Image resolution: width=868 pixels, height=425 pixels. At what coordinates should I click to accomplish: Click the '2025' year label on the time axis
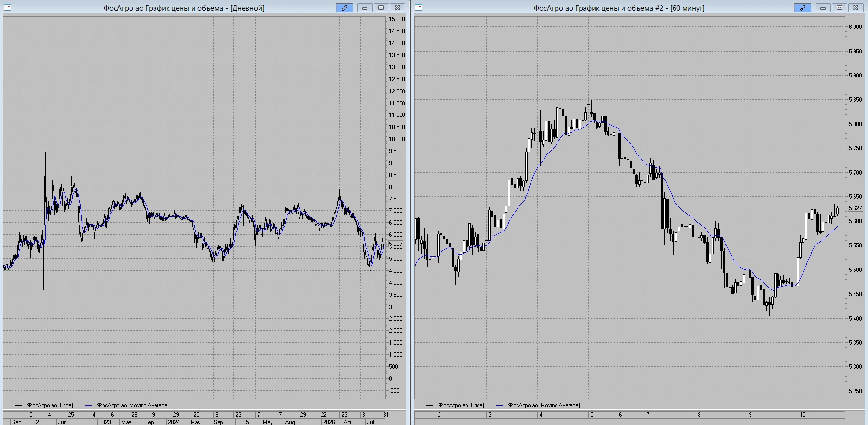(x=243, y=422)
